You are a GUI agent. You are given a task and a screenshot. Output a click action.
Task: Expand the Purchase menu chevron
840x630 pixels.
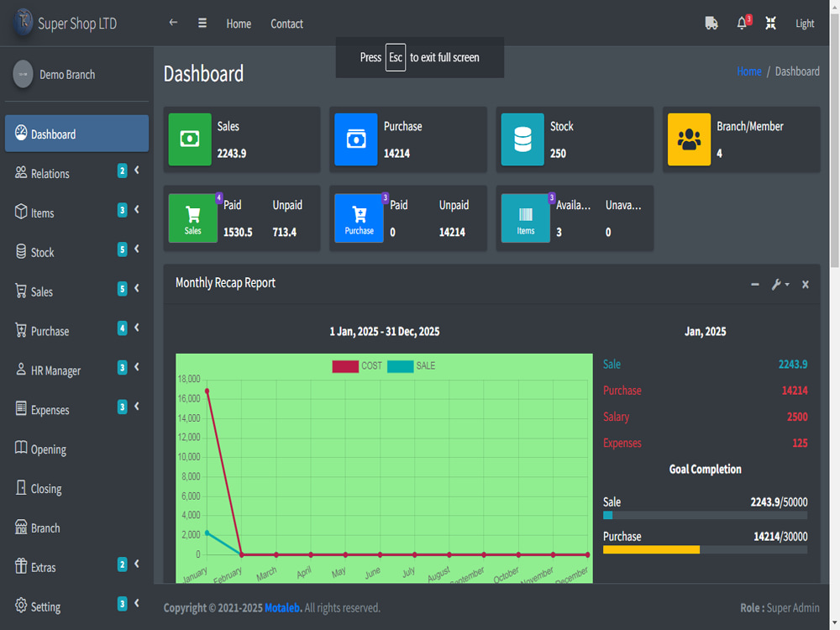tap(137, 328)
